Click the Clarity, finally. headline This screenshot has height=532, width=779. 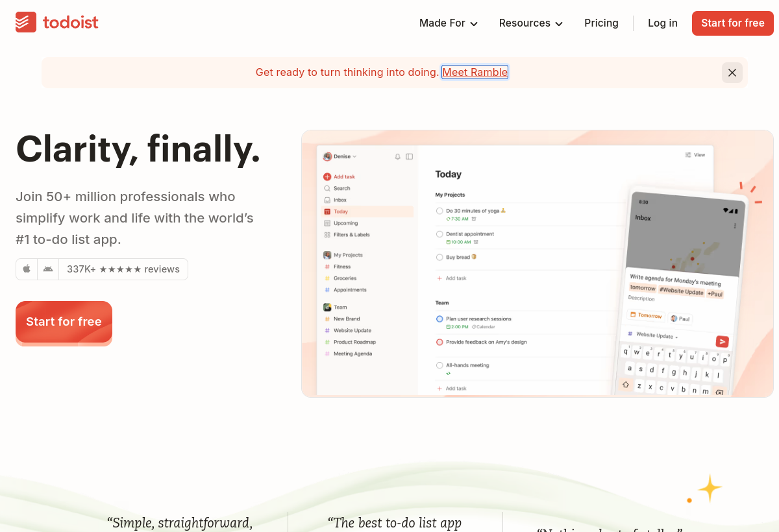coord(138,149)
